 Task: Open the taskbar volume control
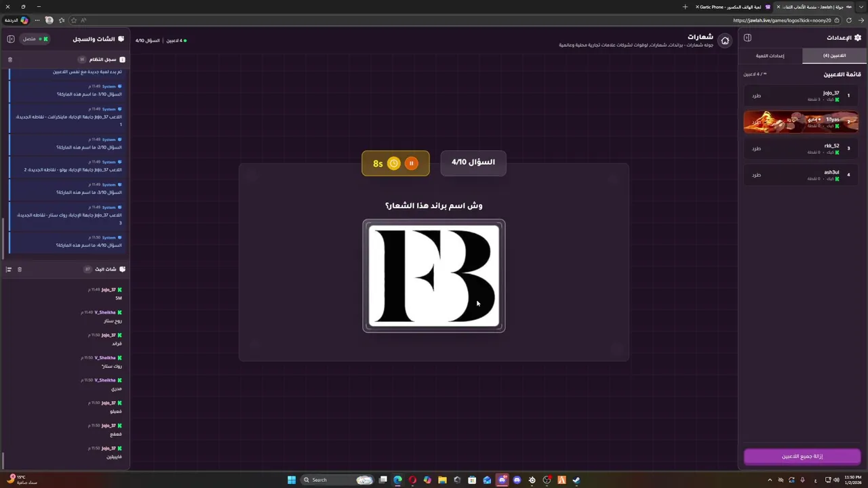(x=837, y=480)
